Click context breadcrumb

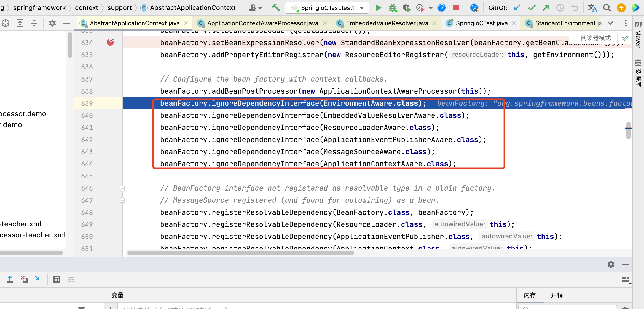coord(87,8)
